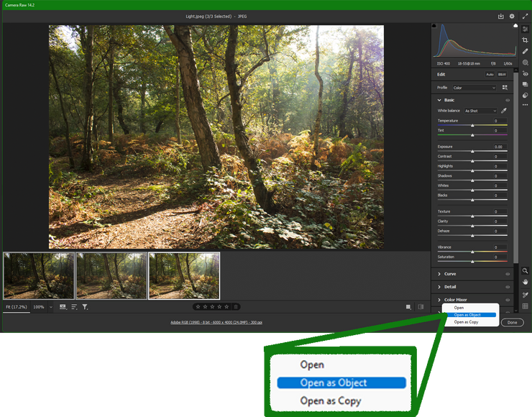Click the Exposure slider handle

click(472, 151)
